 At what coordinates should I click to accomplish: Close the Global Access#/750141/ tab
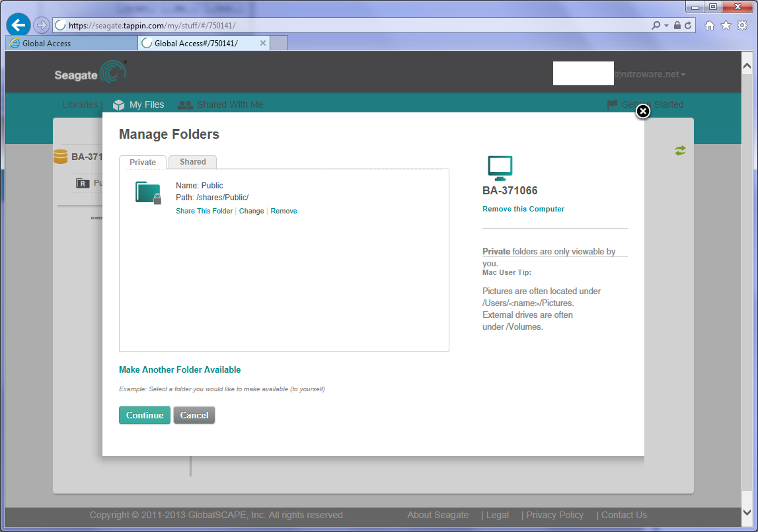click(263, 43)
